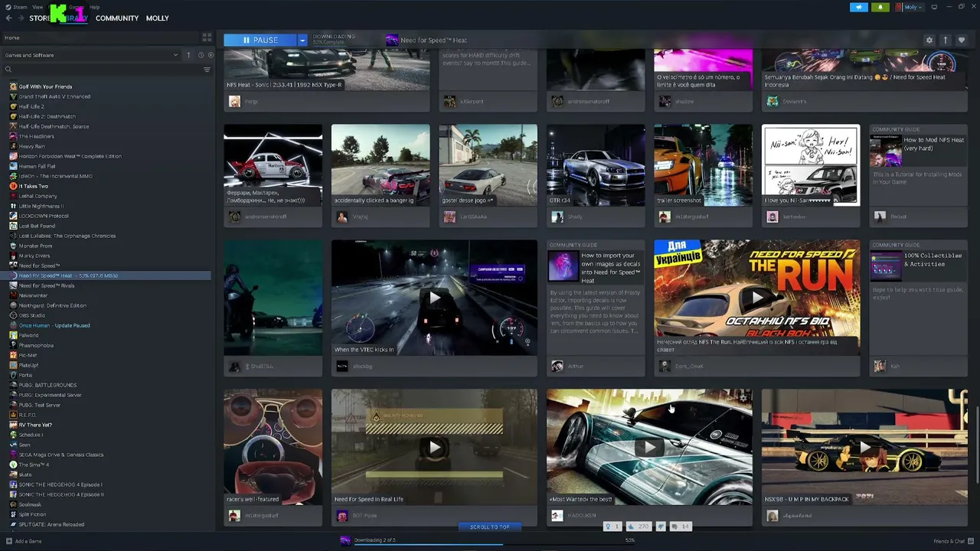Click the search magnifier icon in library
The image size is (980, 551).
tap(8, 70)
